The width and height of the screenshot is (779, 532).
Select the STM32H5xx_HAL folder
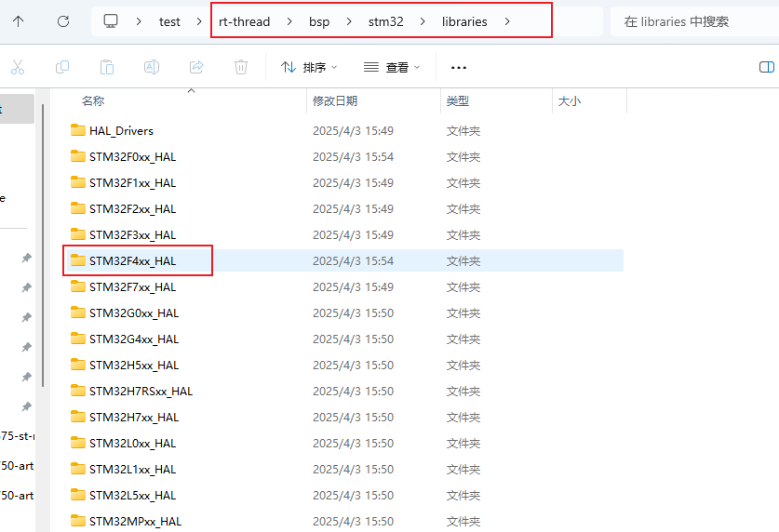click(134, 366)
